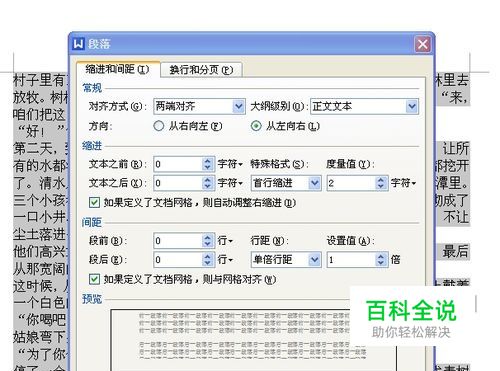
Task: Click the 设置值 input field showing 1
Action: tap(351, 260)
